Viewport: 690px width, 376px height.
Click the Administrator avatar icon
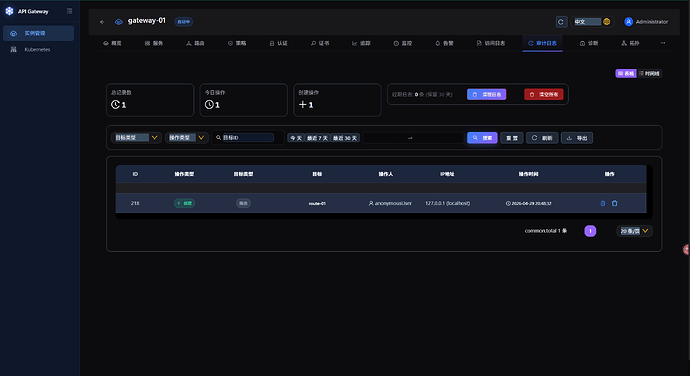(628, 22)
